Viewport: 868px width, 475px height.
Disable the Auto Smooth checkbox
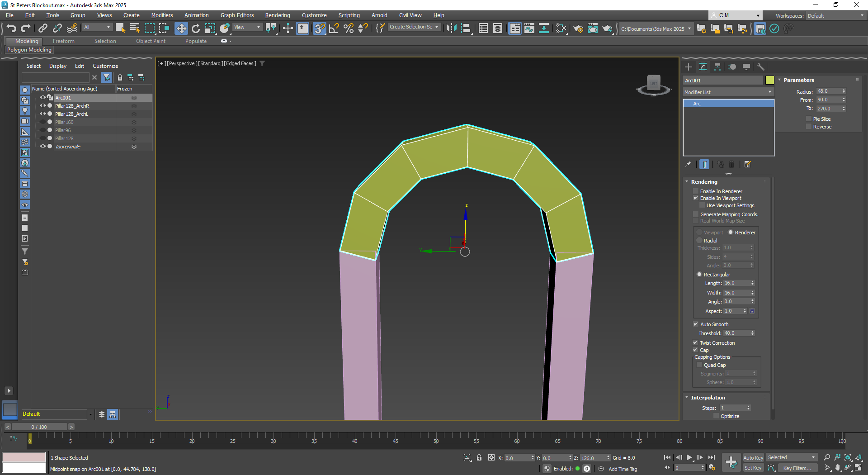696,324
